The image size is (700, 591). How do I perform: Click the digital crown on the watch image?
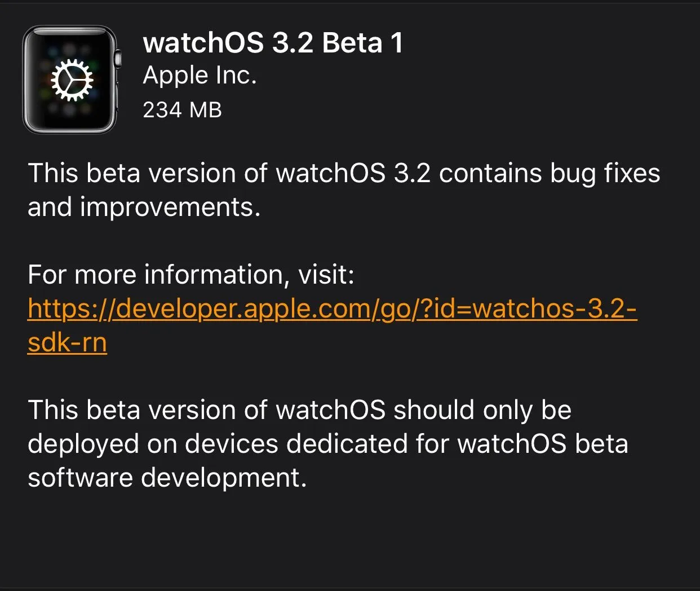(x=117, y=59)
